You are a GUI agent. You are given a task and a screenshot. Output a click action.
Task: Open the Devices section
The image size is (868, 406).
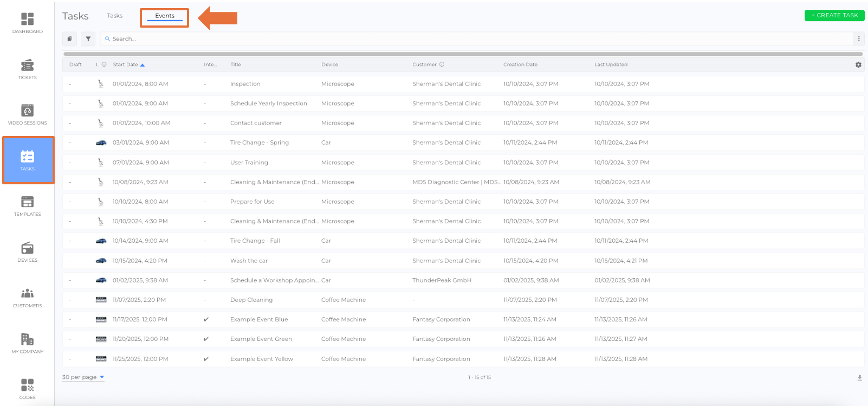point(27,252)
